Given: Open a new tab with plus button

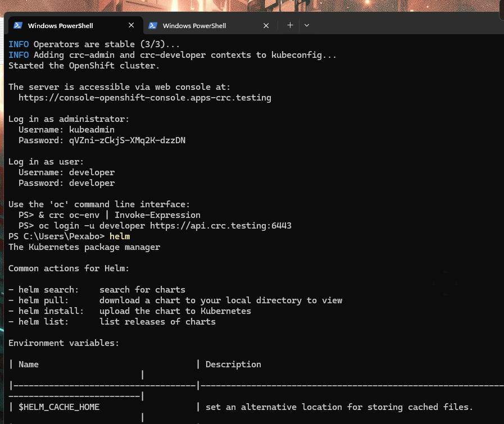Looking at the screenshot, I should 290,25.
